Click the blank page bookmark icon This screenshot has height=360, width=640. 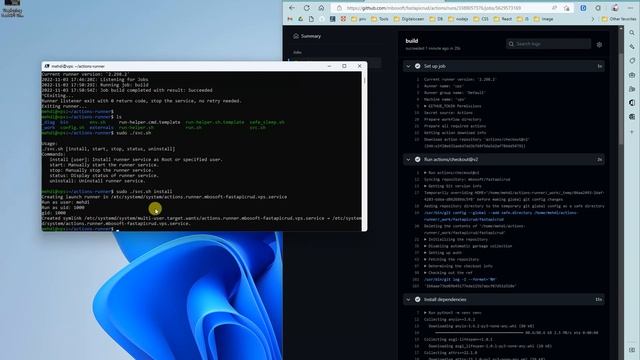[311, 19]
